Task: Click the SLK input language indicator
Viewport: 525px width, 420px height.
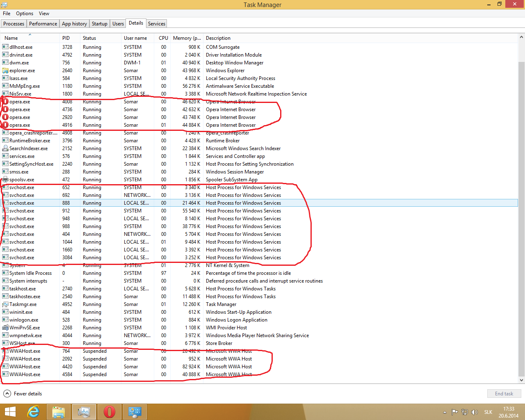Action: [488, 412]
